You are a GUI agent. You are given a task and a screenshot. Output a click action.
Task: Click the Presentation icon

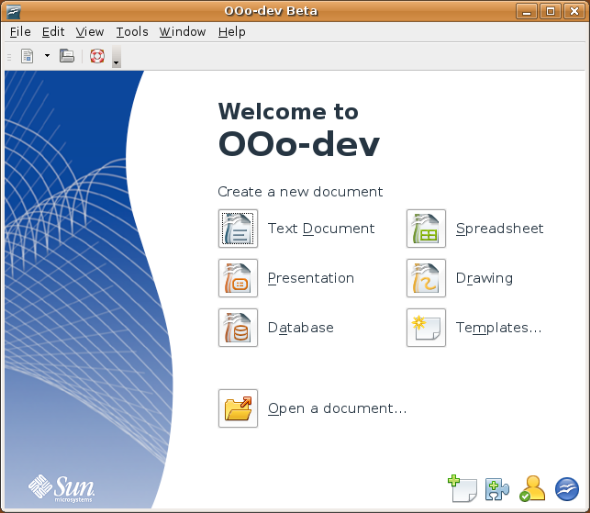tap(238, 278)
